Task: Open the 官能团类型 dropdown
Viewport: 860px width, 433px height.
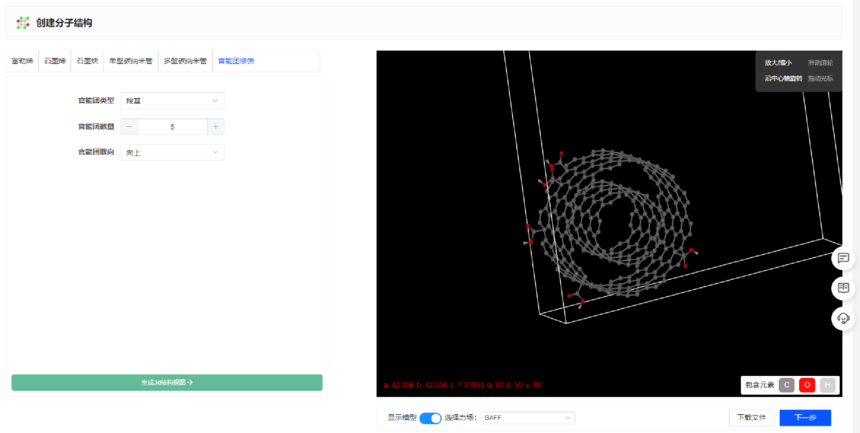Action: [172, 101]
